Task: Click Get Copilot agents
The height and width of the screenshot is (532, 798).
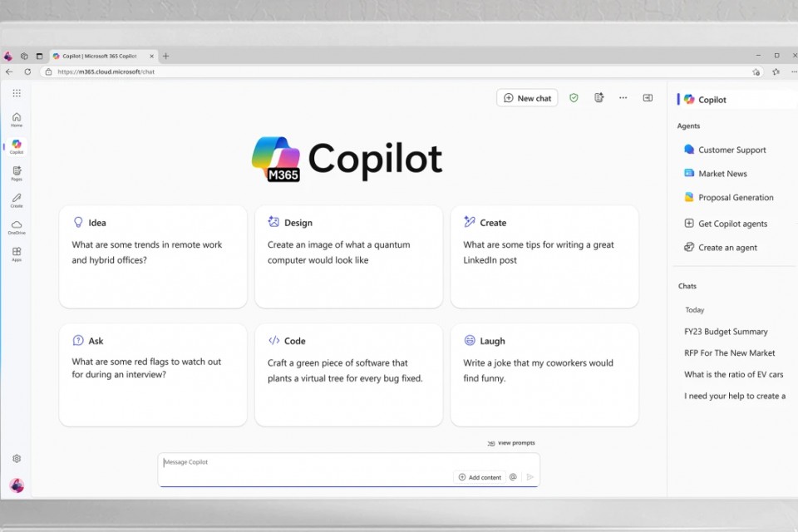Action: 726,224
